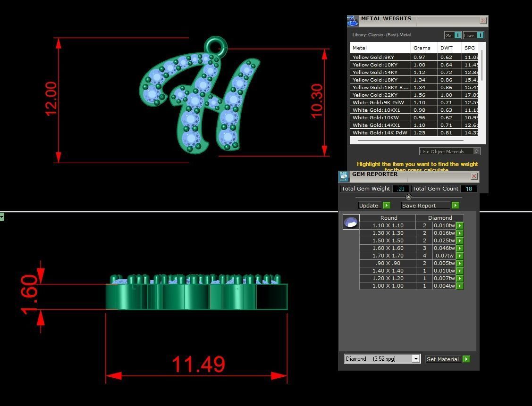Click the Round column header in gem table

tap(388, 218)
